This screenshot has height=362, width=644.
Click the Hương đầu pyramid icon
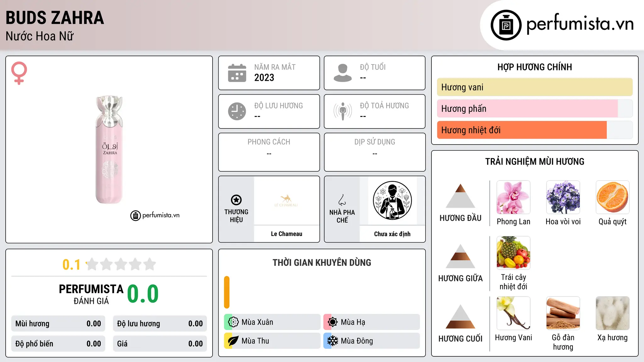pyautogui.click(x=460, y=196)
